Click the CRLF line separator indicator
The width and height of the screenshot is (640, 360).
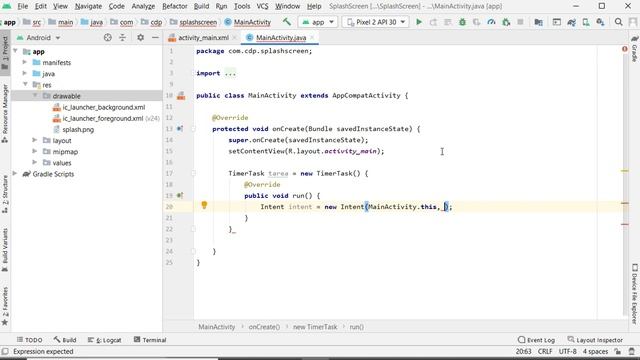coord(545,351)
